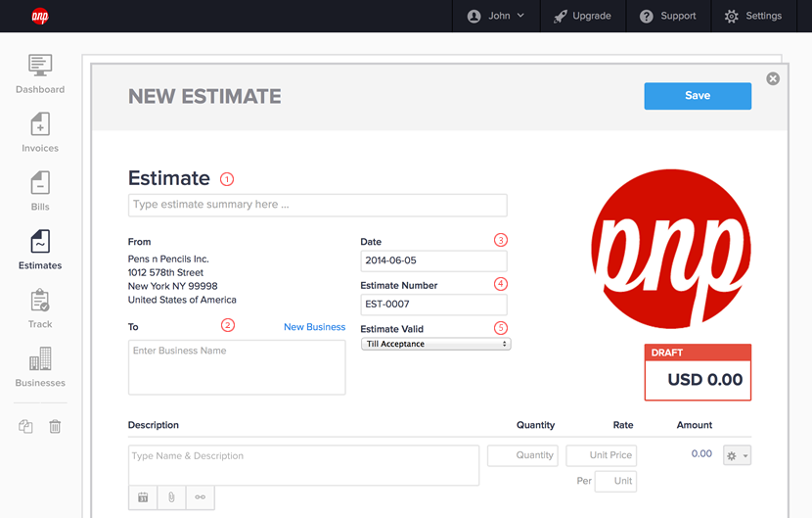Open the line item gear options dropdown
Image resolution: width=812 pixels, height=518 pixels.
[x=737, y=455]
